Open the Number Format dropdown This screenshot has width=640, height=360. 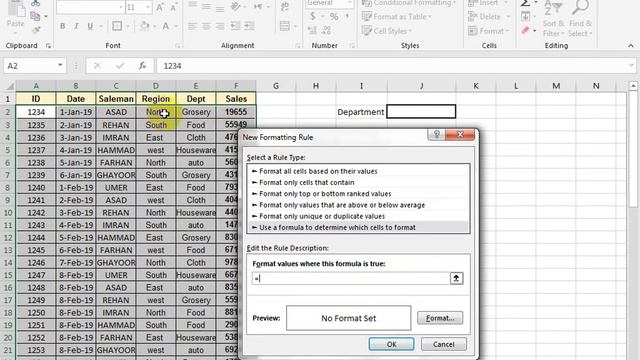point(349,3)
